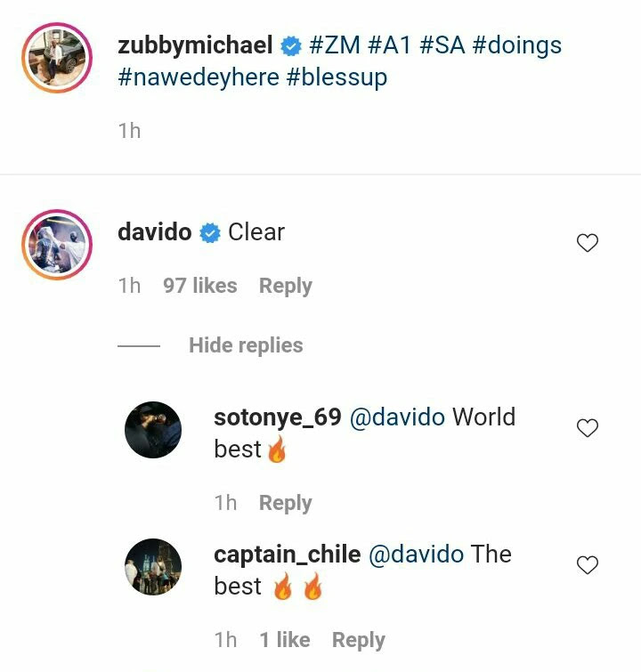
Task: Open @davido mention in sotonye_69's reply
Action: click(x=397, y=417)
